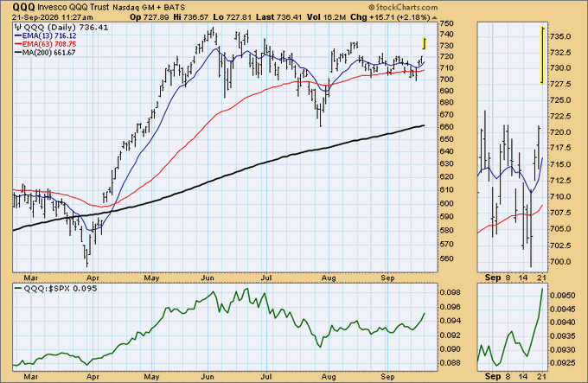This screenshot has width=588, height=383.
Task: Select the Lo 727.81 low value
Action: point(233,17)
